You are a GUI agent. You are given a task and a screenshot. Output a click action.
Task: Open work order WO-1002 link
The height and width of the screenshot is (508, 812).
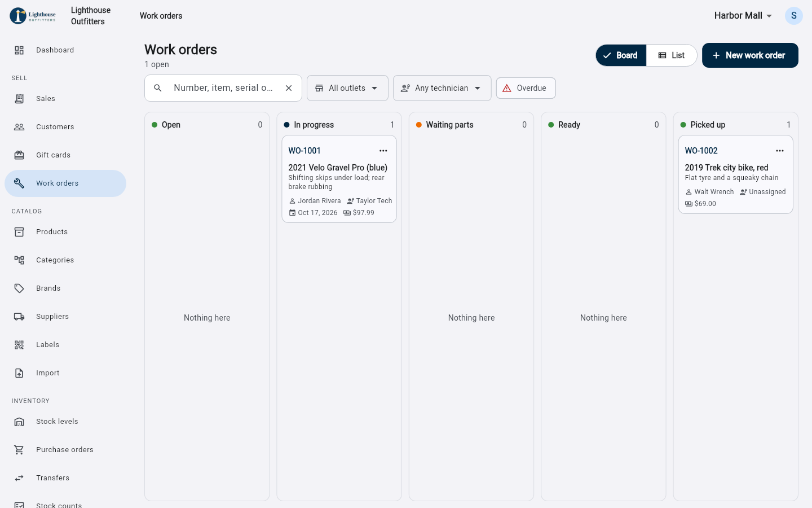(x=701, y=151)
